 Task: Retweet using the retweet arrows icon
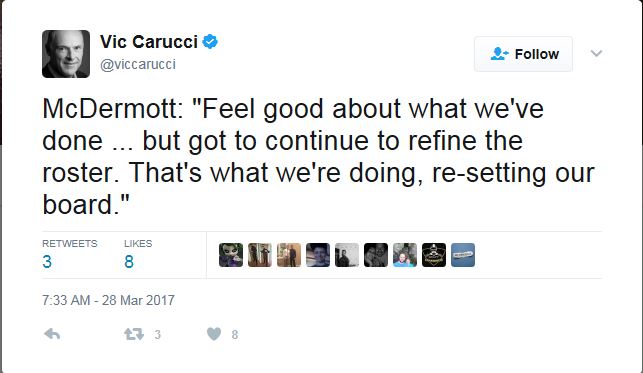[134, 334]
